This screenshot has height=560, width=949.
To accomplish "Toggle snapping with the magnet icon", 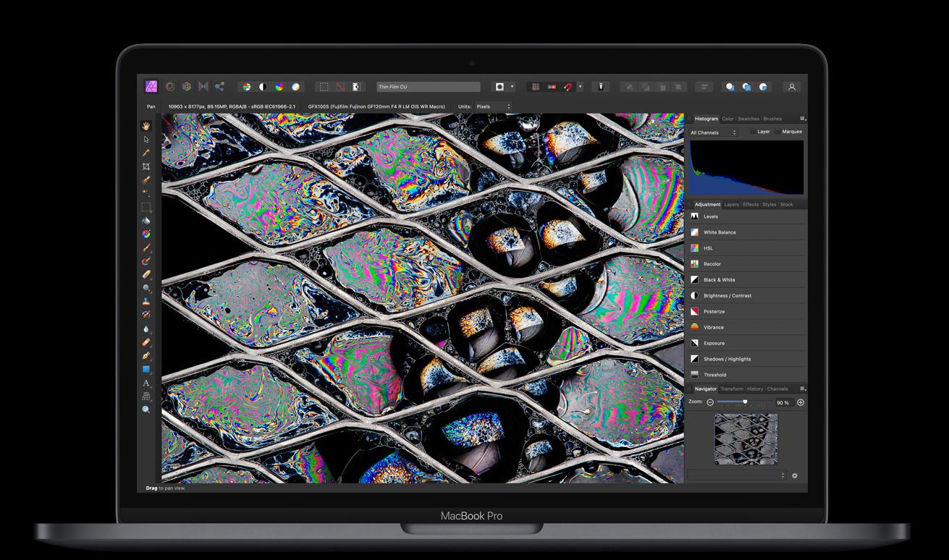I will click(568, 87).
